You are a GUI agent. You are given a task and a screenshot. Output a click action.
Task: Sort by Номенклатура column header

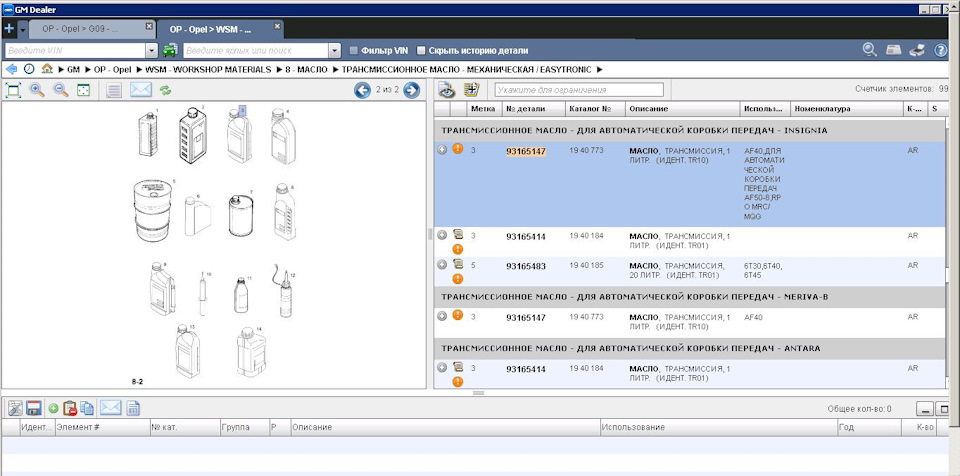[847, 109]
